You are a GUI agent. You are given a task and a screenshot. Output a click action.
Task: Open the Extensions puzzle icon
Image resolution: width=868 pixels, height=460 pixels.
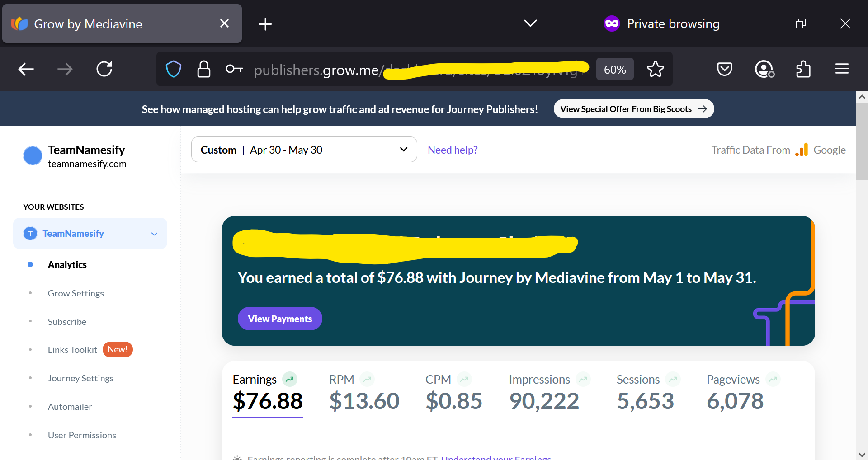[803, 69]
